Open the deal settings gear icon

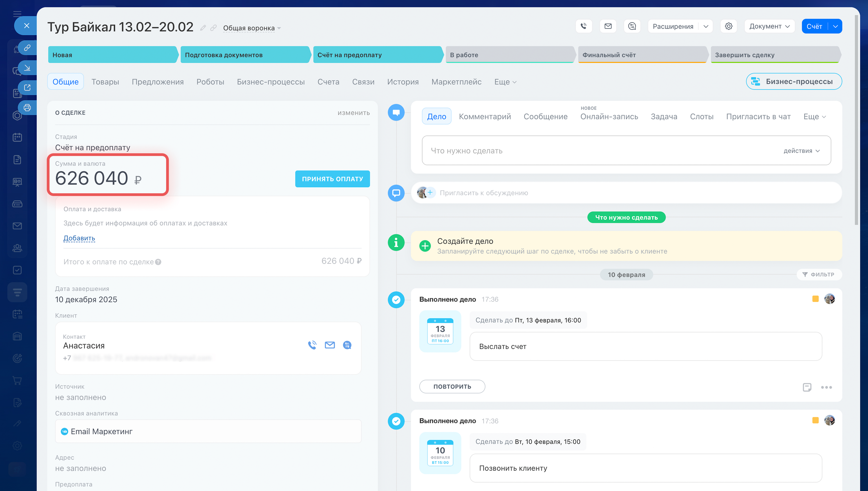click(729, 26)
